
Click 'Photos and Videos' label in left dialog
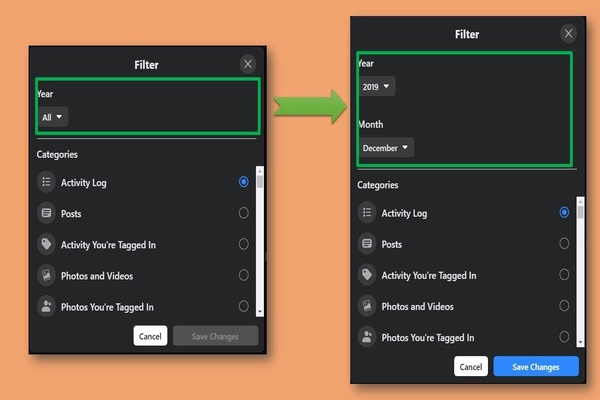[x=97, y=276]
